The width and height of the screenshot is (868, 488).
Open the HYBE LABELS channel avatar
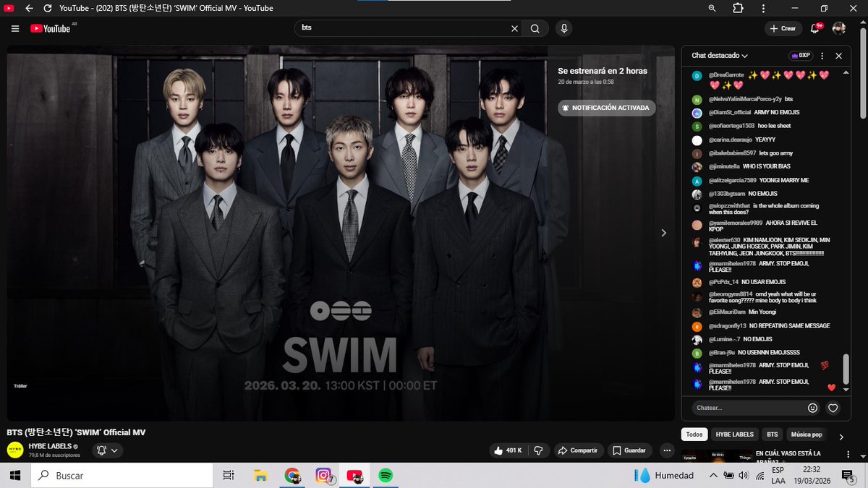(x=14, y=450)
